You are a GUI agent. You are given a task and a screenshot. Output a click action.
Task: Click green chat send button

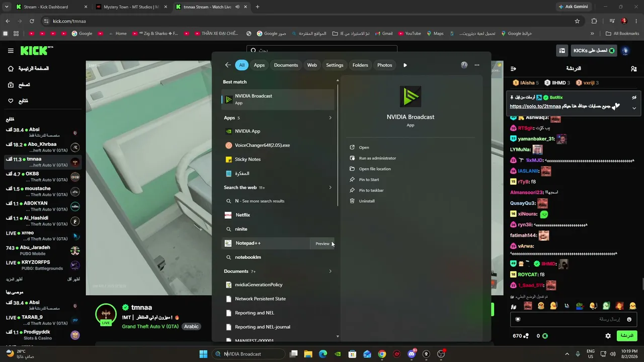click(x=626, y=336)
